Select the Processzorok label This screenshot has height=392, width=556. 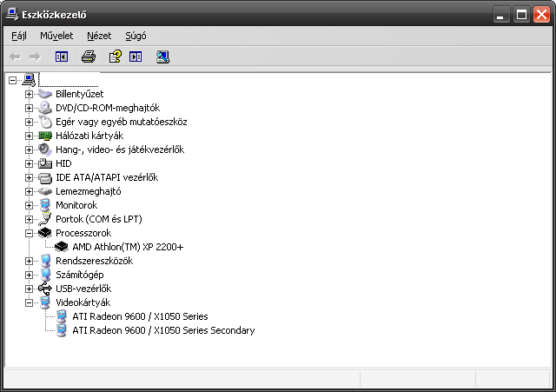click(83, 233)
